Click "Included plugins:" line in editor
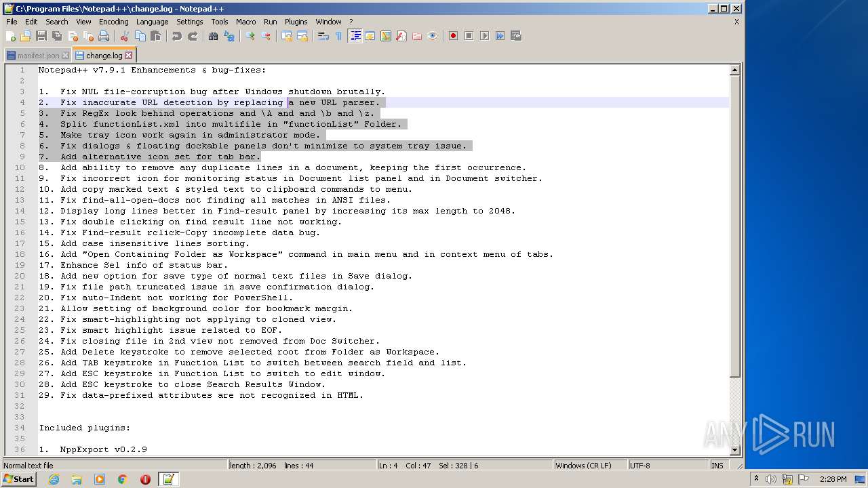This screenshot has height=488, width=868. pos(85,428)
